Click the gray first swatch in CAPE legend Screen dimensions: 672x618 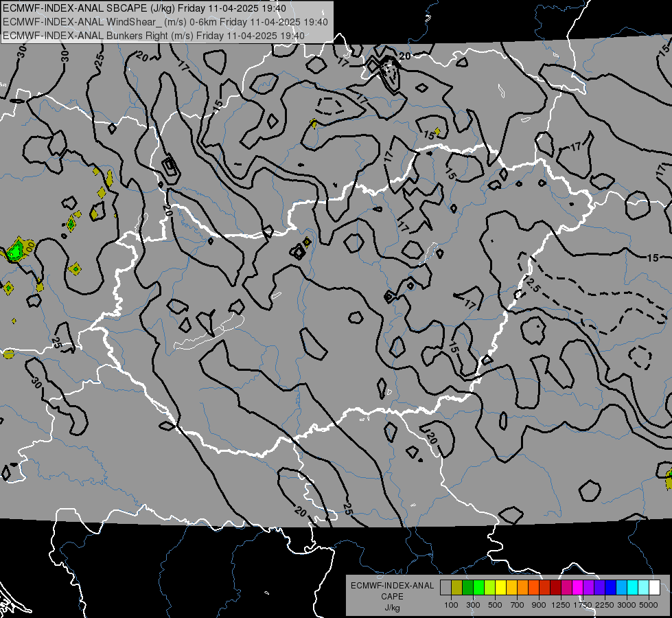pyautogui.click(x=445, y=588)
